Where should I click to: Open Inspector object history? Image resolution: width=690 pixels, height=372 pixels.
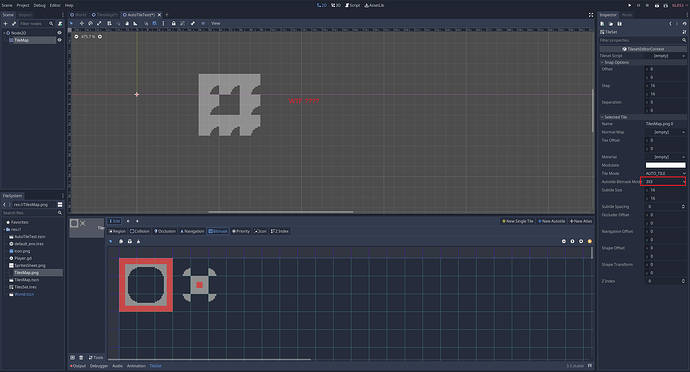click(x=685, y=24)
